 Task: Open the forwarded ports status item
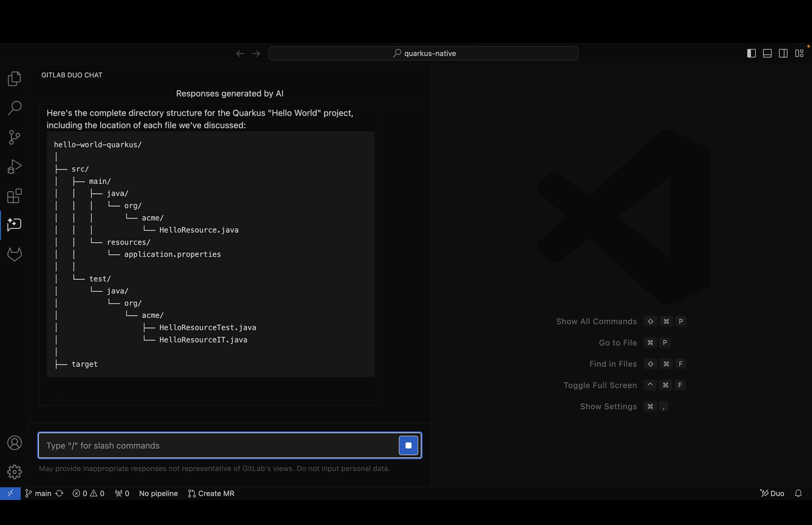pyautogui.click(x=122, y=494)
